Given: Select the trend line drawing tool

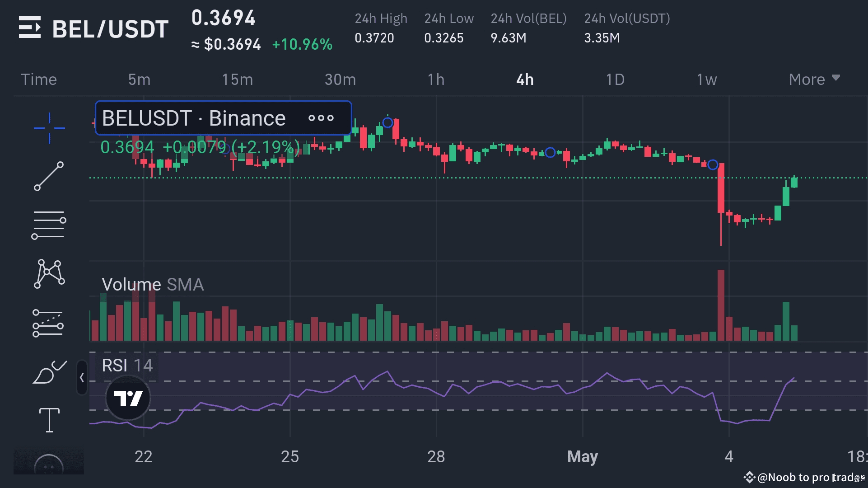Looking at the screenshot, I should click(x=49, y=176).
